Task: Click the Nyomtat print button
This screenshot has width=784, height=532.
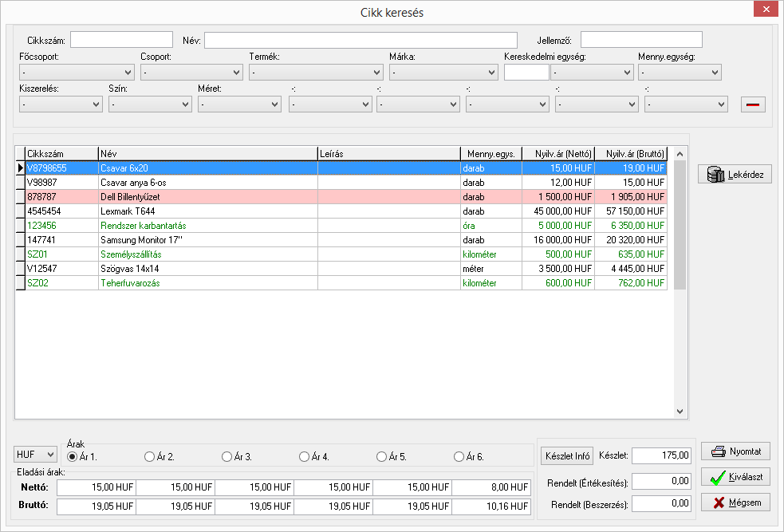Action: click(x=735, y=451)
